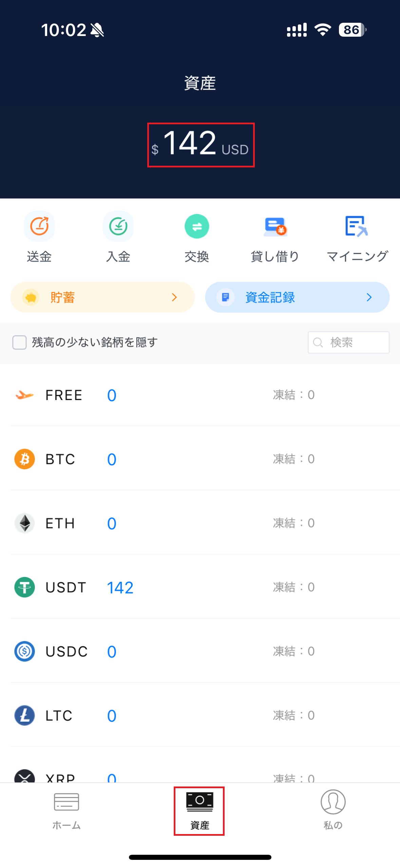This screenshot has width=400, height=868.
Task: Tap the 送金 send icon
Action: point(39,227)
